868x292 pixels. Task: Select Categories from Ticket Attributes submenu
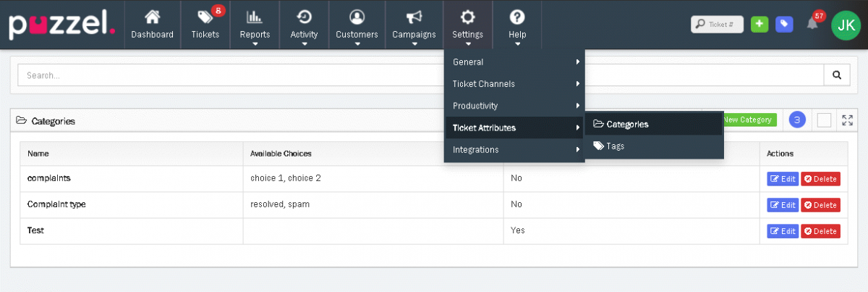pyautogui.click(x=626, y=124)
